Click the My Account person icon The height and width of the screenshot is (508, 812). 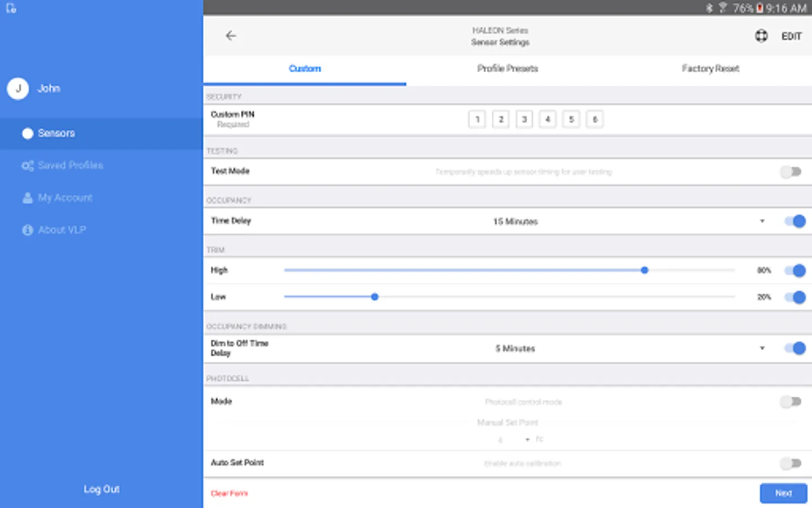pos(27,198)
